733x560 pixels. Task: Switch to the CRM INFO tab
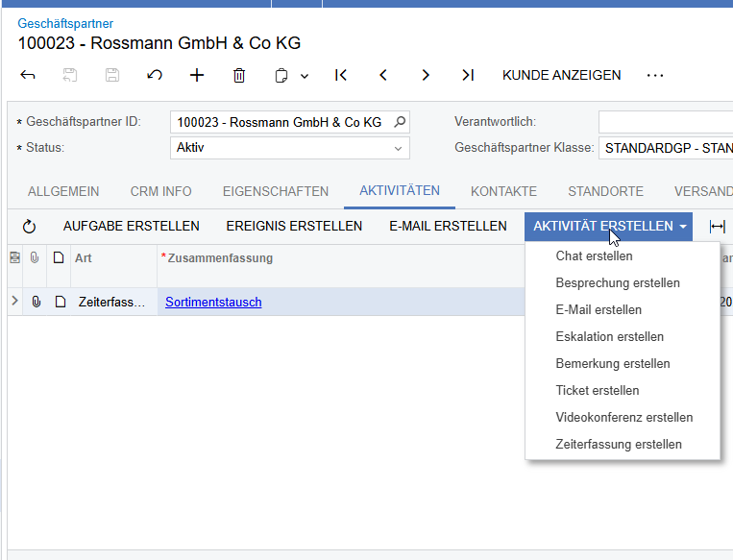tap(160, 191)
